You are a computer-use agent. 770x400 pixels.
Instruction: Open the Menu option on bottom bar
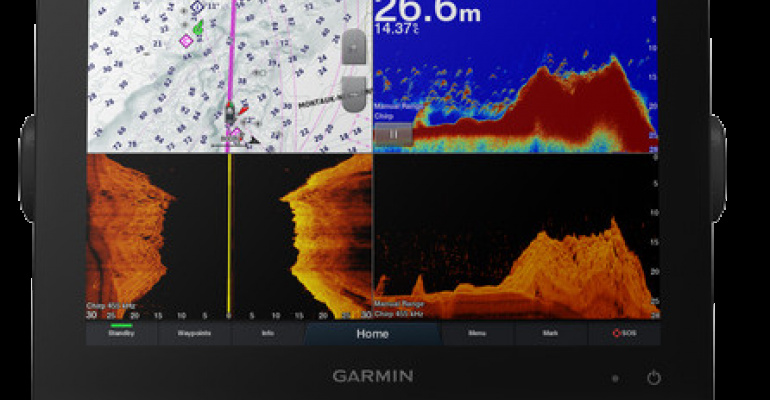tap(477, 333)
